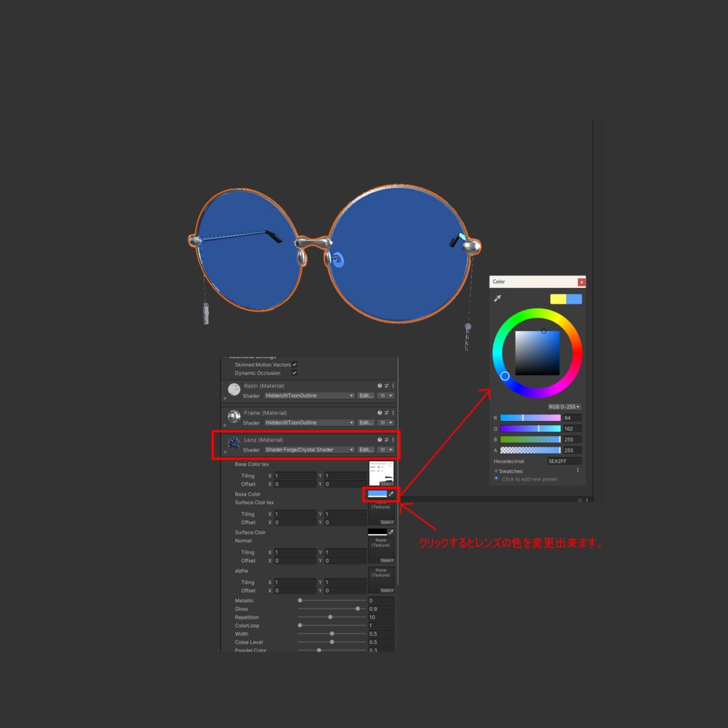Open the list dropdown beside Lenz Edit button
Viewport: 728px width, 728px height.
pyautogui.click(x=385, y=449)
